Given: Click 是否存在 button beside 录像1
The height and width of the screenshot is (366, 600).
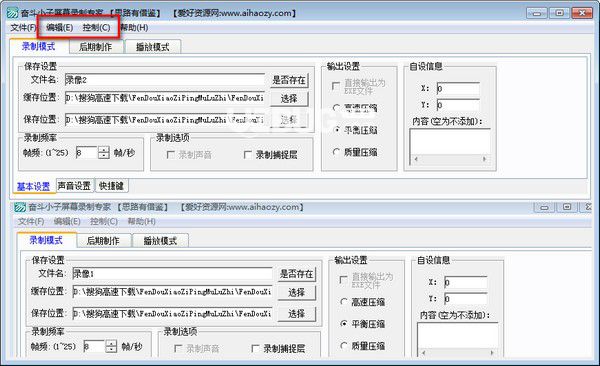Looking at the screenshot, I should click(297, 274).
